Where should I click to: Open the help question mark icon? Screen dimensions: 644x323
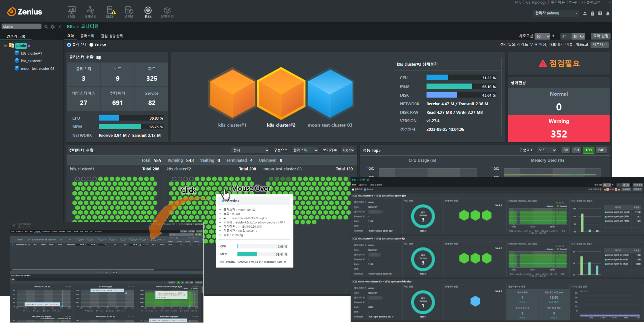coord(600,13)
